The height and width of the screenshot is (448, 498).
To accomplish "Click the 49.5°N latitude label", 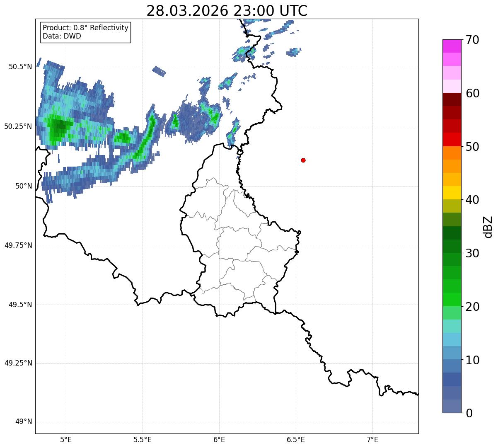I will (20, 305).
